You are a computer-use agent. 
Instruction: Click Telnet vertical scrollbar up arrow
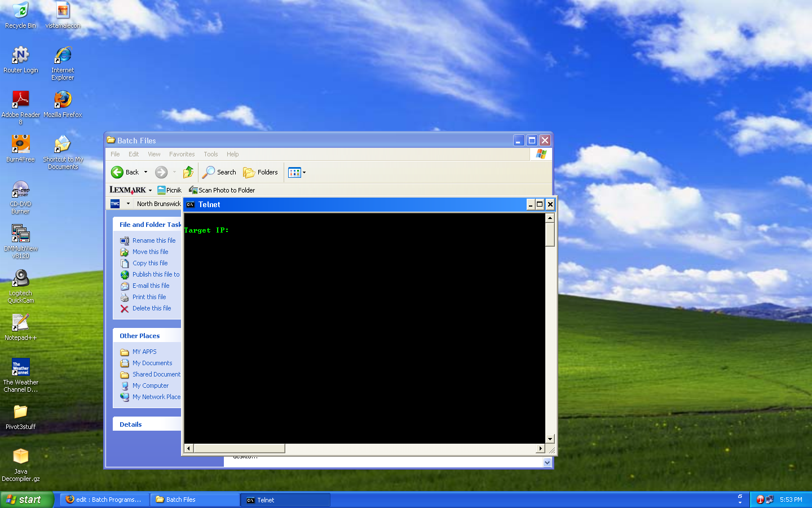click(550, 218)
